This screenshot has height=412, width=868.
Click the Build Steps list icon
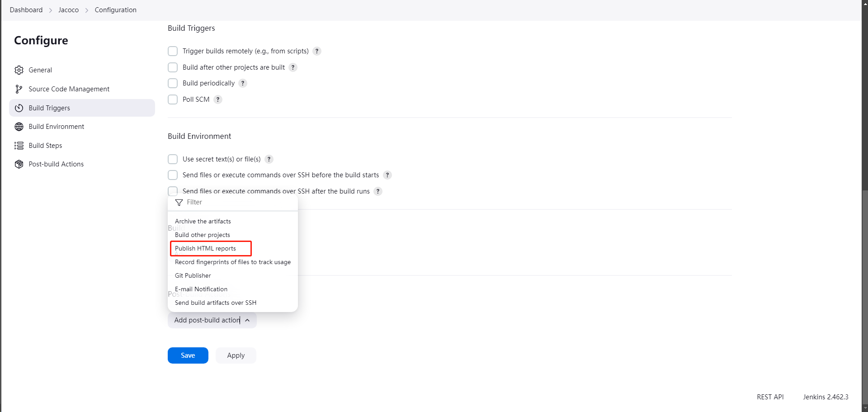(19, 146)
